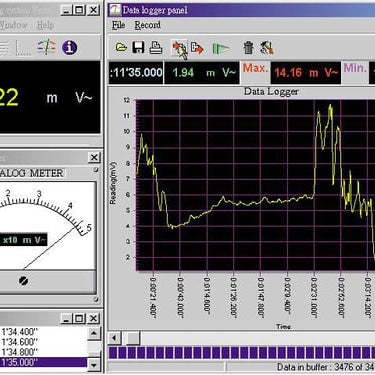The image size is (375, 375).
Task: Click the ANALOG METER heading
Action: (x=31, y=173)
